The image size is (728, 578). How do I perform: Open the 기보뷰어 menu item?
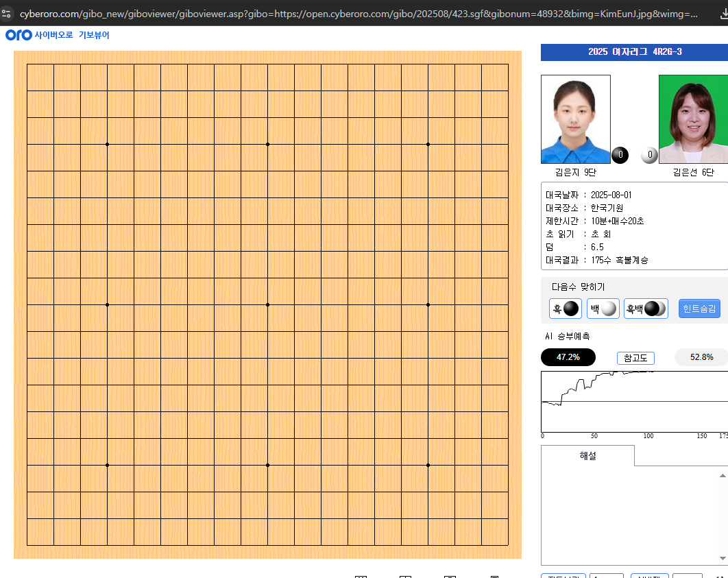point(96,35)
